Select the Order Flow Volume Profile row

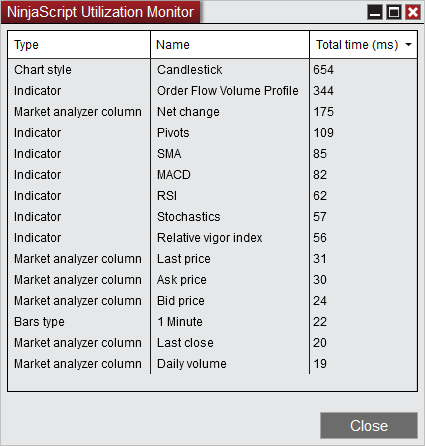tap(212, 91)
